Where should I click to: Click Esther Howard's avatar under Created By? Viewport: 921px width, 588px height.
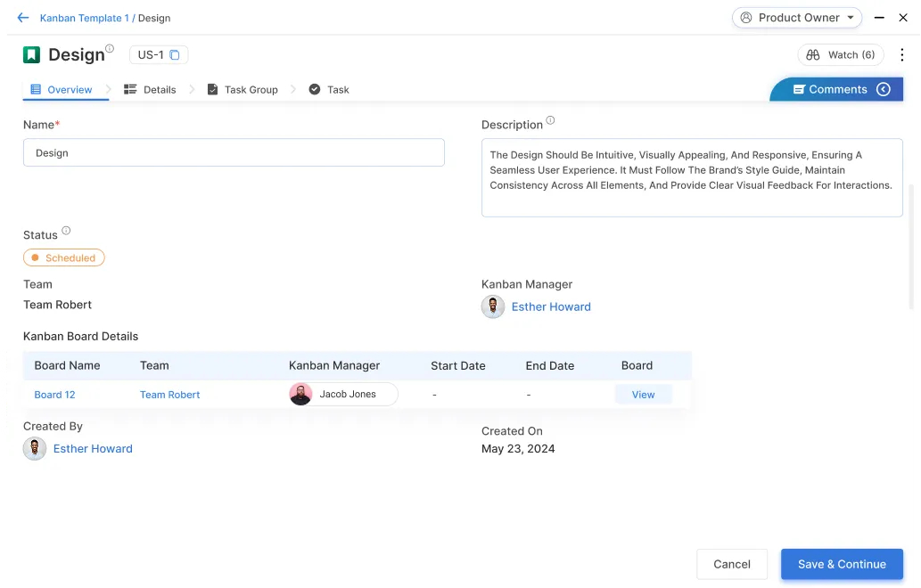pyautogui.click(x=34, y=448)
